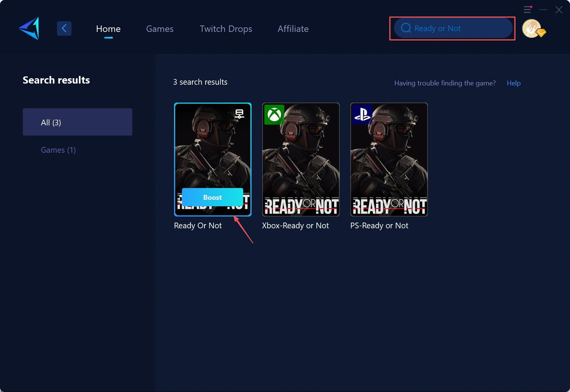Open server settings icon on Ready Or Not card
570x392 pixels.
point(239,114)
